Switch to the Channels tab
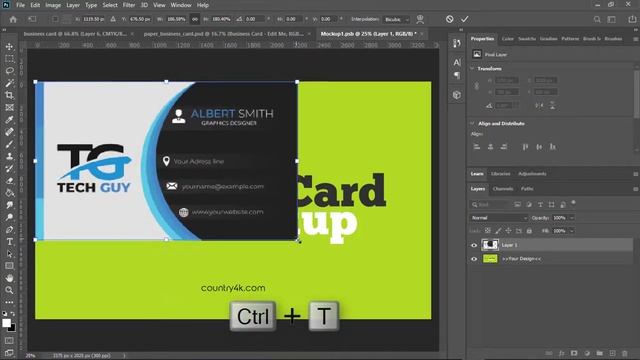The height and width of the screenshot is (360, 640). (503, 189)
